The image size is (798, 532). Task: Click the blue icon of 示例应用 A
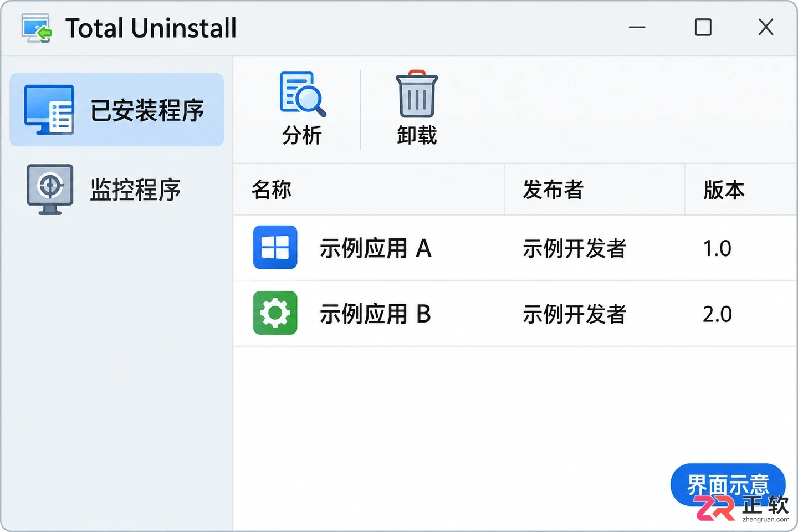[275, 247]
